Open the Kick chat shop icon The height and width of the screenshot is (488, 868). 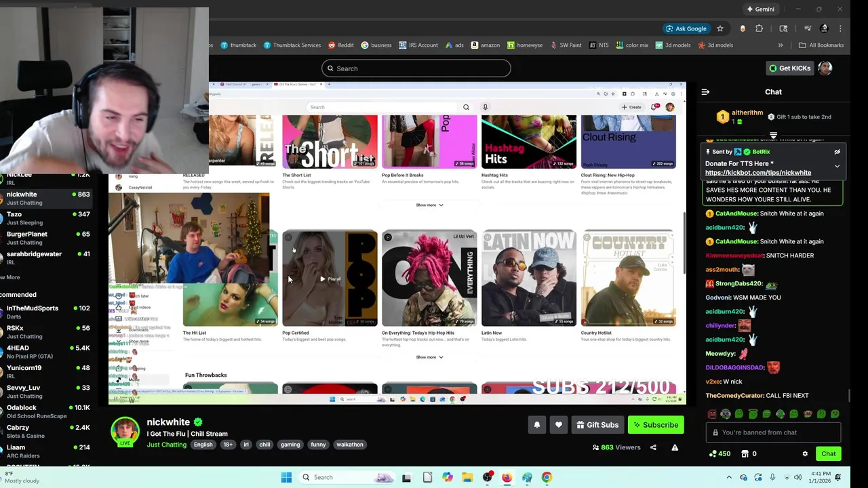745,454
